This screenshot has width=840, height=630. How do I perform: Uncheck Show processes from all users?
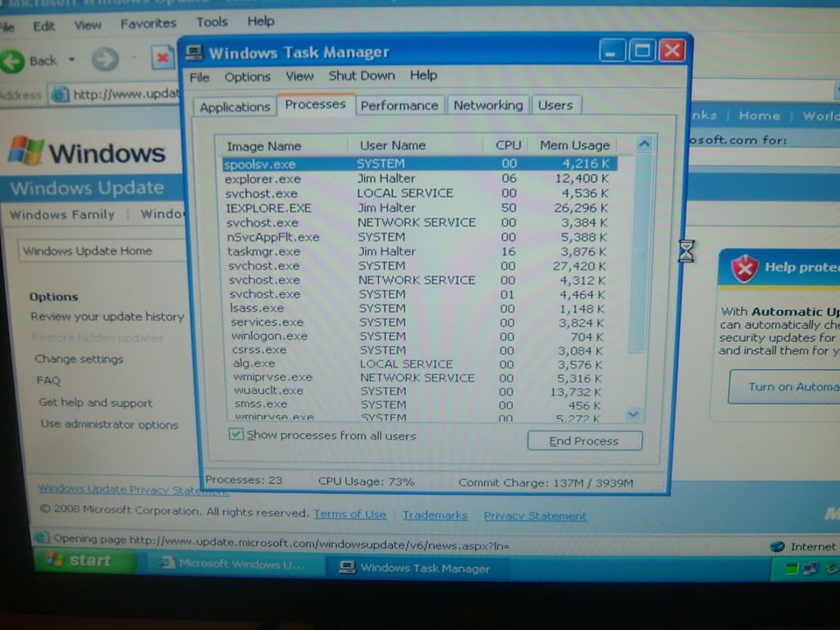pos(235,436)
